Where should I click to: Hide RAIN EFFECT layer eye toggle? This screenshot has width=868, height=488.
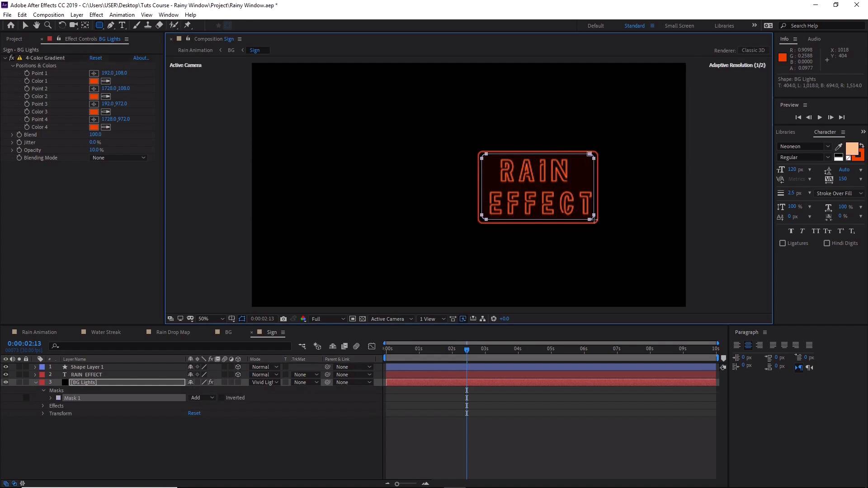pyautogui.click(x=6, y=375)
